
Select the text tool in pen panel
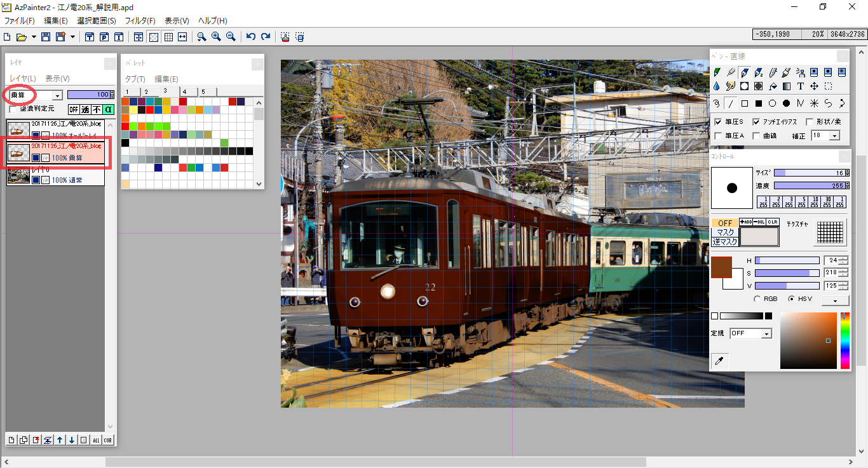[801, 86]
